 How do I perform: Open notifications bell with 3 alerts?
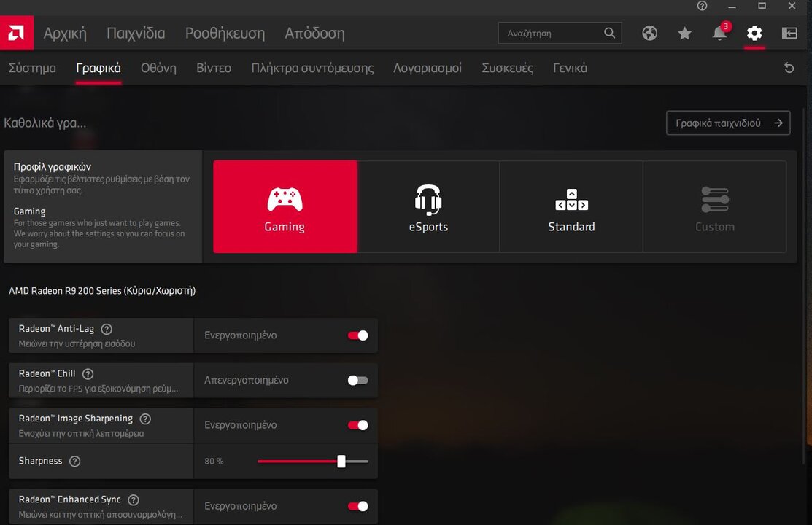click(x=720, y=32)
